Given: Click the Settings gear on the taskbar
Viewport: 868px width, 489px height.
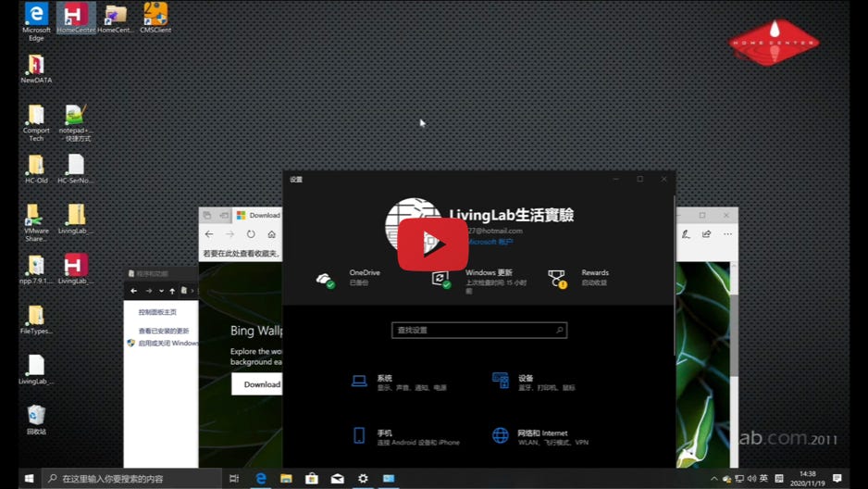Looking at the screenshot, I should pos(363,479).
